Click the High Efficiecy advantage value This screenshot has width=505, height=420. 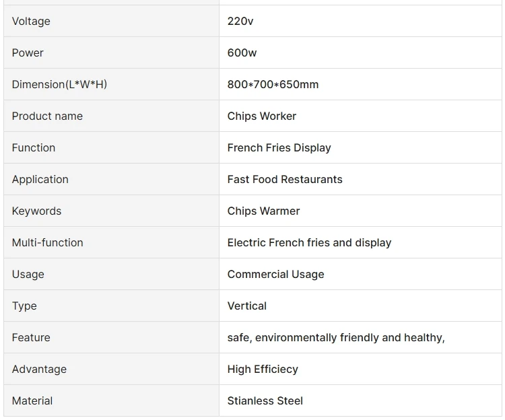click(x=263, y=370)
